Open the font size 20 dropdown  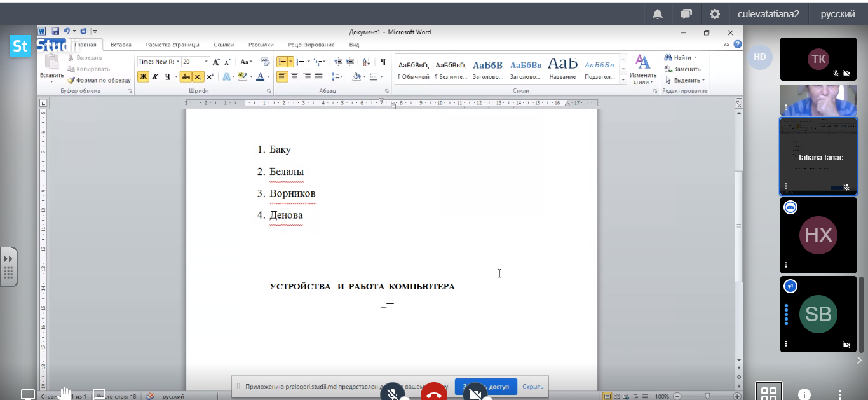pos(206,62)
